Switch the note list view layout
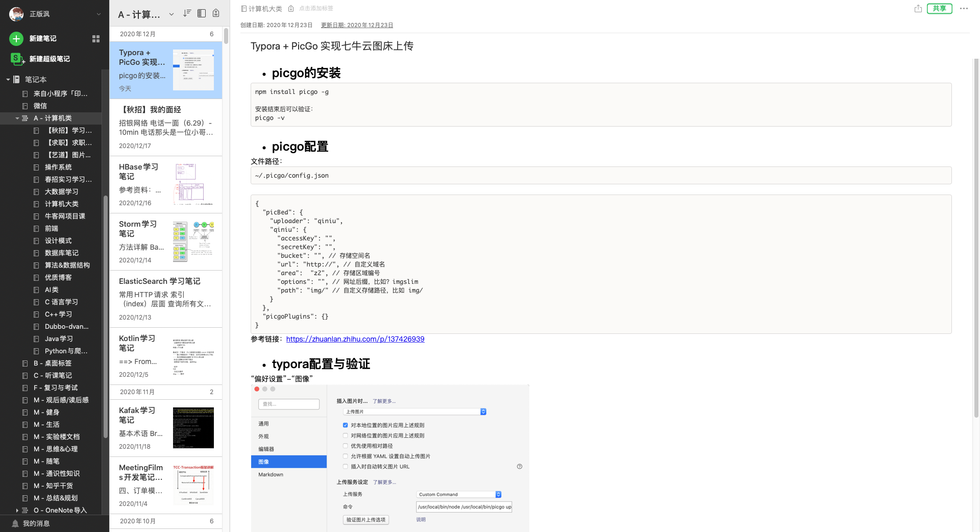980x532 pixels. point(202,13)
